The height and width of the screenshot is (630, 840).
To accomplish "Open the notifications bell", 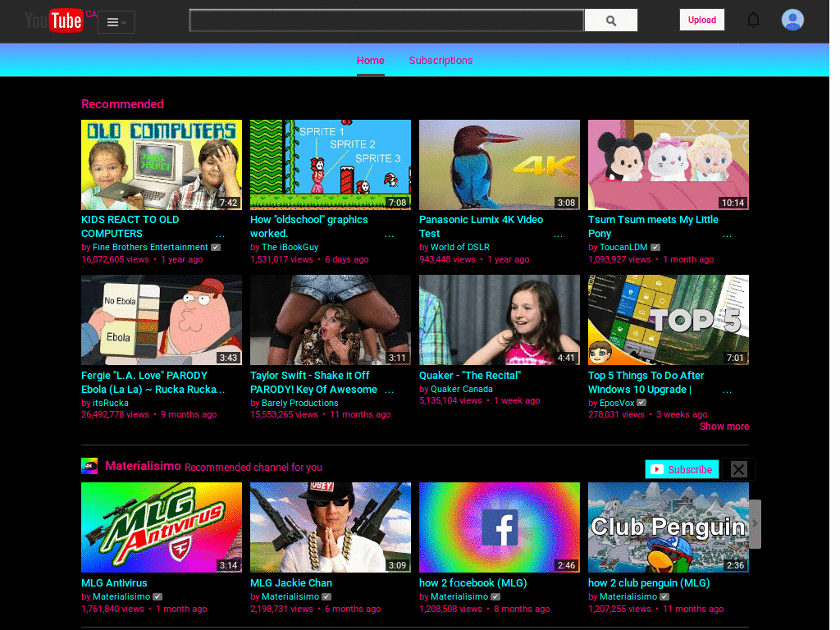I will coord(753,21).
